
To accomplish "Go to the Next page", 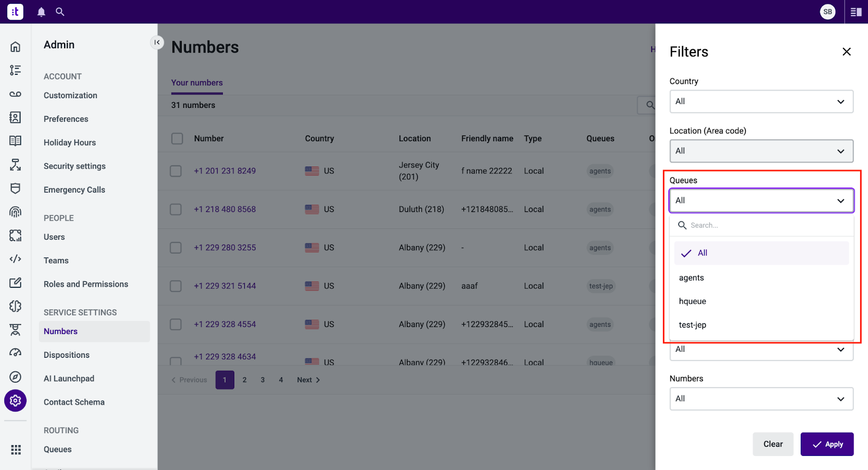I will click(308, 380).
